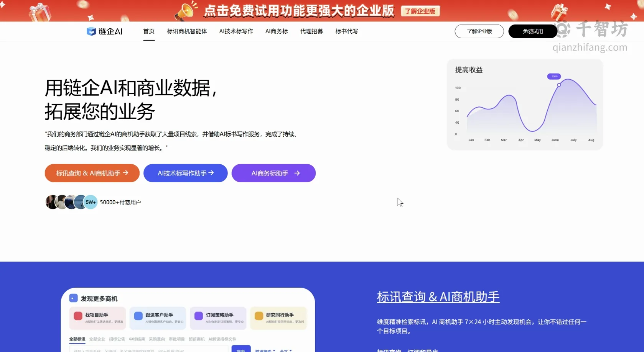Click the headline 用链企AI和商业数据

pos(131,88)
